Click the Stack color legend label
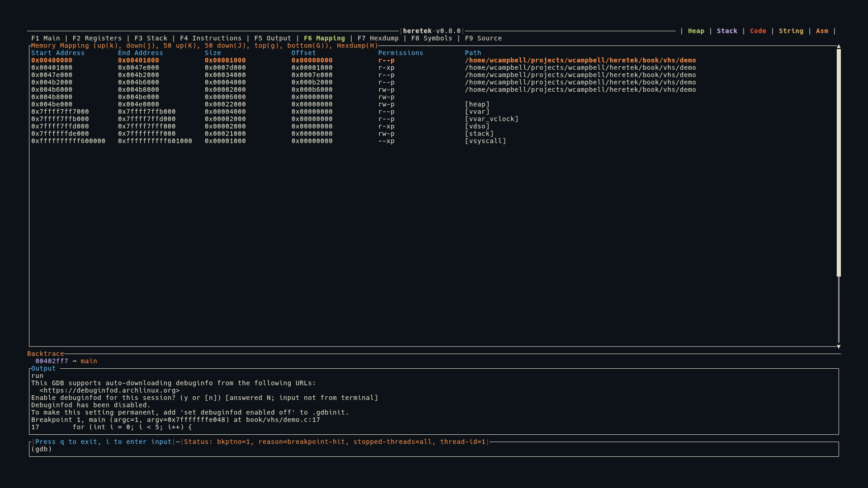 click(x=727, y=31)
